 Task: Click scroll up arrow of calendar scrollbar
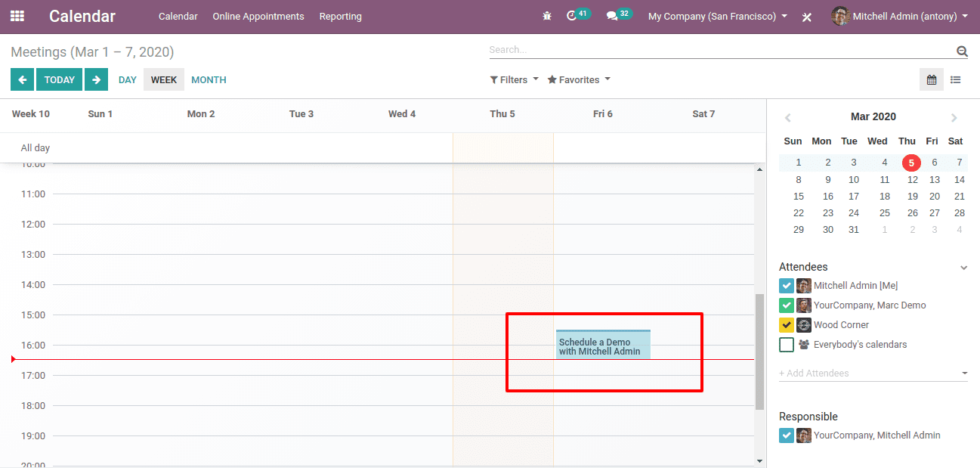pos(759,169)
